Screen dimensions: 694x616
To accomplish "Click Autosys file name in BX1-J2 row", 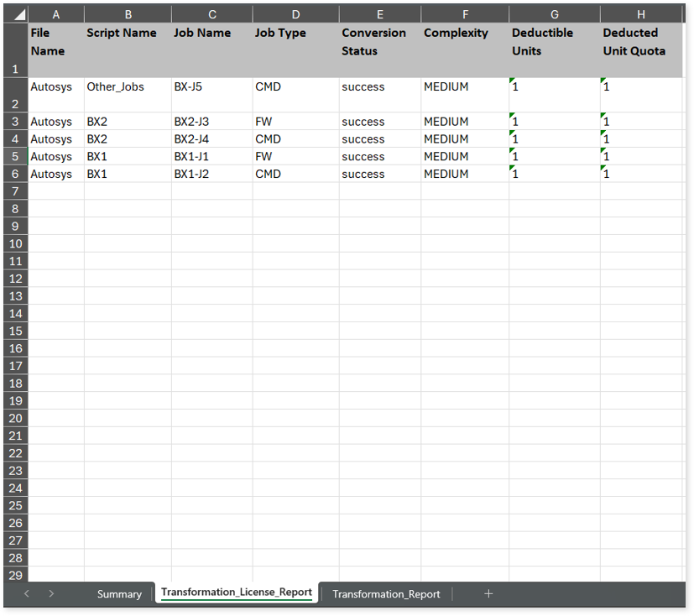I will click(x=56, y=174).
